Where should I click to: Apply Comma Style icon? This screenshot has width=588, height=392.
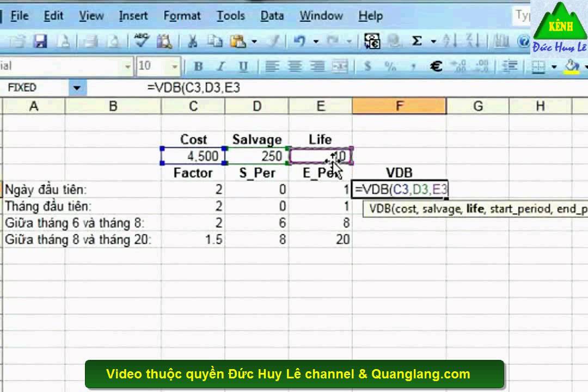click(x=413, y=66)
